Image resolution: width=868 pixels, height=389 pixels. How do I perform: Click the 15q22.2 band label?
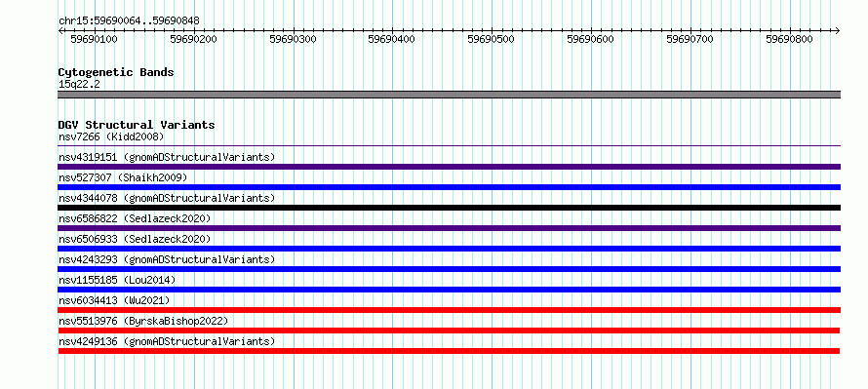[79, 85]
